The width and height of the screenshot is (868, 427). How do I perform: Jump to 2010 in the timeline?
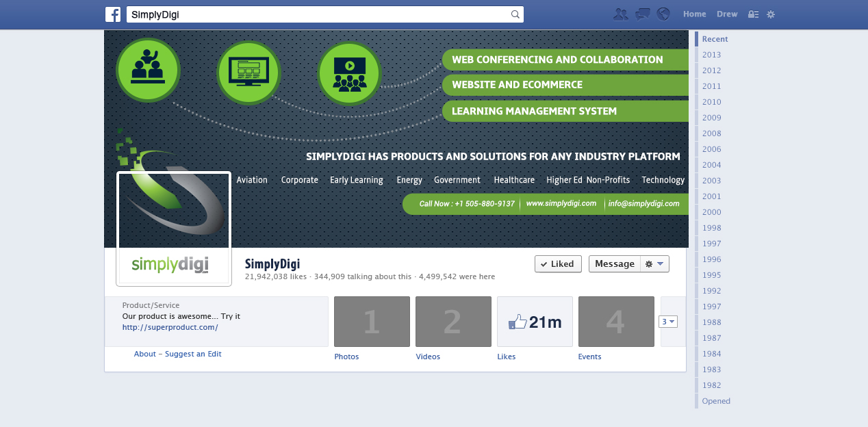pos(711,102)
